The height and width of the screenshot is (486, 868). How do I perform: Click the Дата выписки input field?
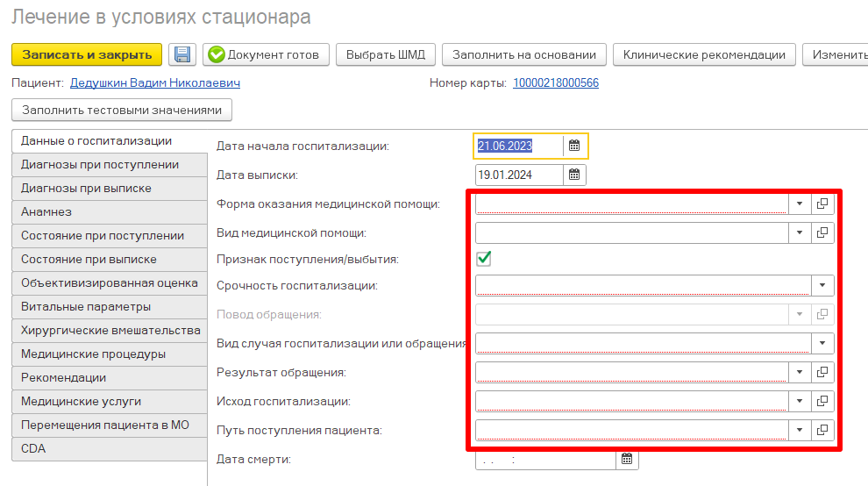coord(518,175)
